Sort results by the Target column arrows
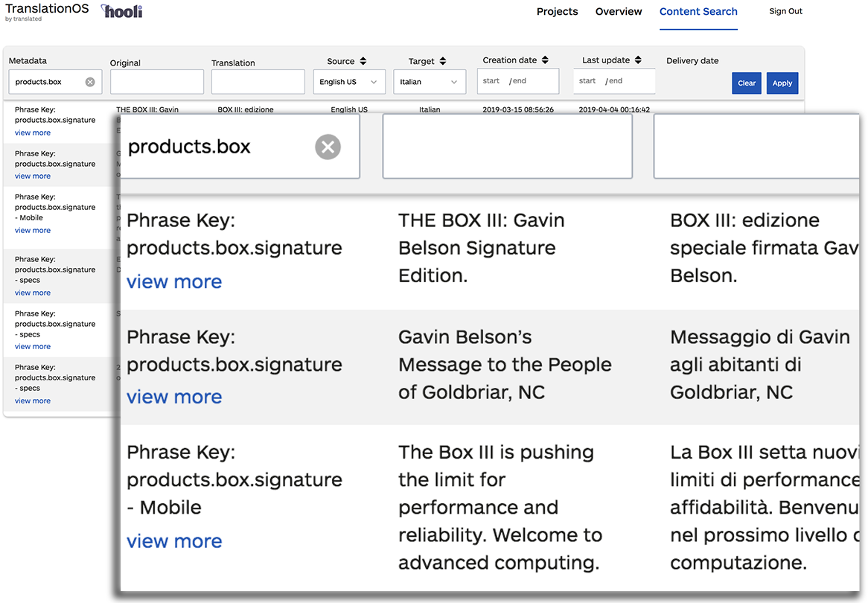Screen dimensions: 868x603 coord(443,61)
